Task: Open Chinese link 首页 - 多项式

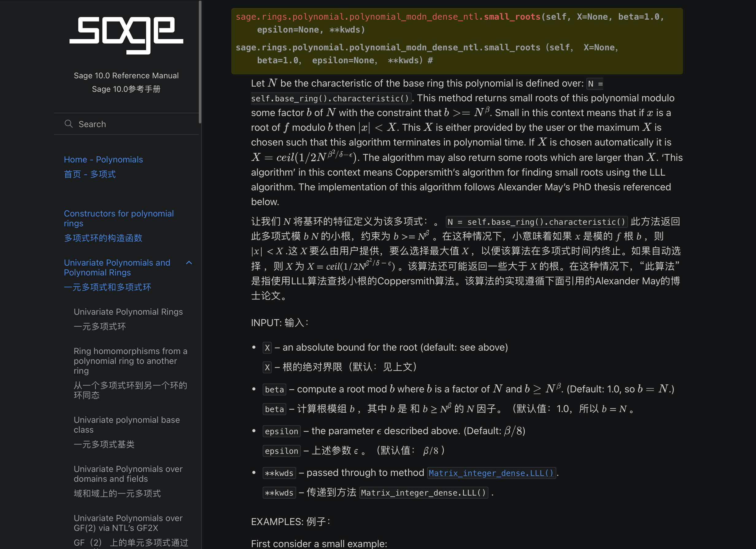Action: (x=90, y=174)
